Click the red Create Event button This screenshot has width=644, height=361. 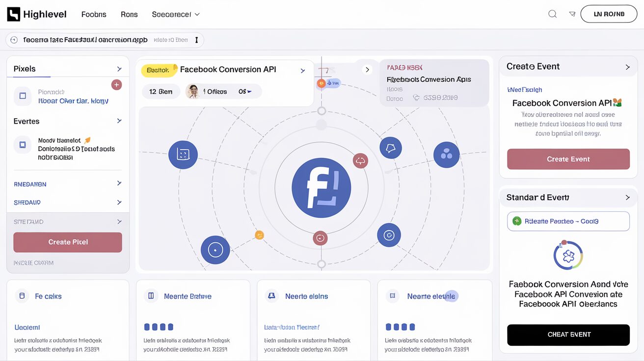568,159
